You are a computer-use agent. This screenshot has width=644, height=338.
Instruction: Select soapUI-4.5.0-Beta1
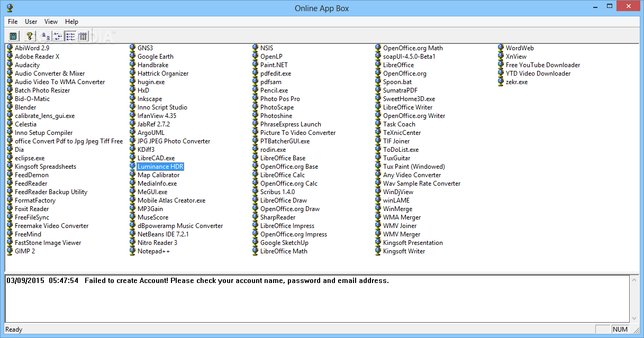coord(409,57)
